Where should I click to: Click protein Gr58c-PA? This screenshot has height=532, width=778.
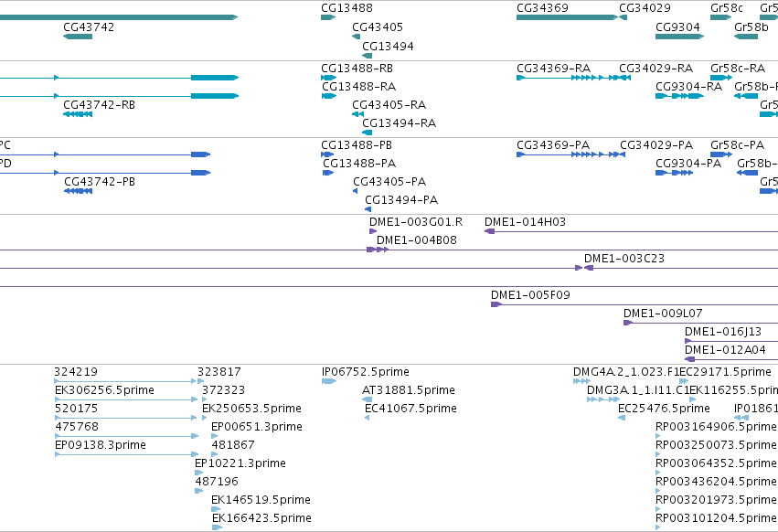(721, 154)
